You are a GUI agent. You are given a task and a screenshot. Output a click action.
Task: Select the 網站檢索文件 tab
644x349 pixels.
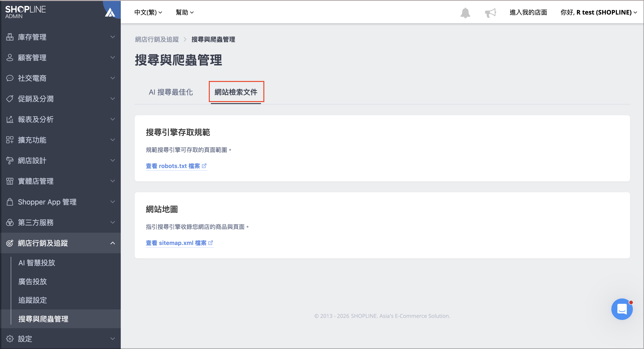tap(236, 92)
